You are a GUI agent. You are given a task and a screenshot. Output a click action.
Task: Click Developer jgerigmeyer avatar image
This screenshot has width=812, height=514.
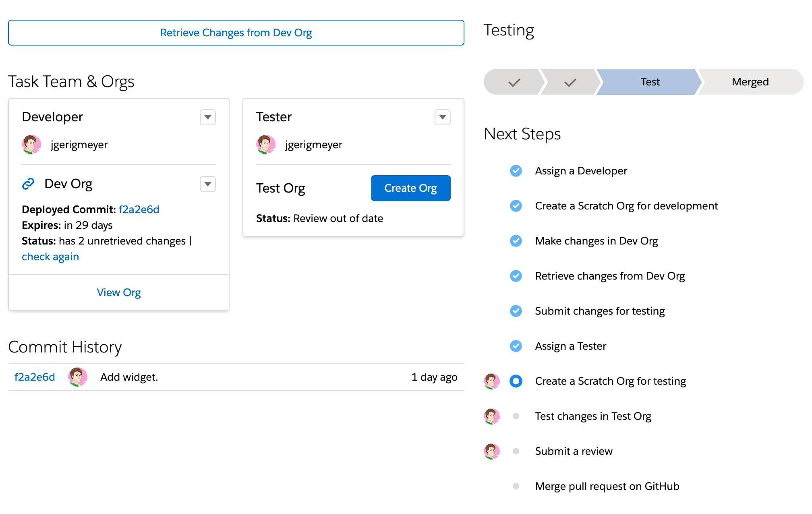click(x=31, y=145)
